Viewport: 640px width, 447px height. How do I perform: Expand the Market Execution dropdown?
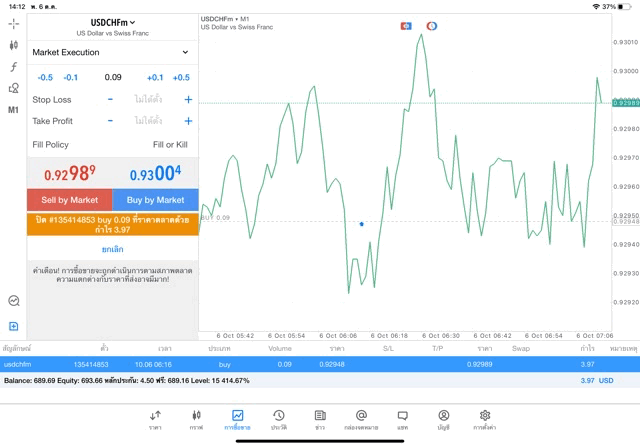click(112, 52)
